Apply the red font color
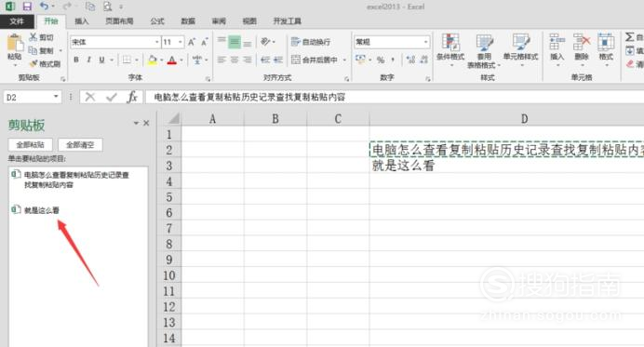The image size is (644, 347). (x=172, y=60)
